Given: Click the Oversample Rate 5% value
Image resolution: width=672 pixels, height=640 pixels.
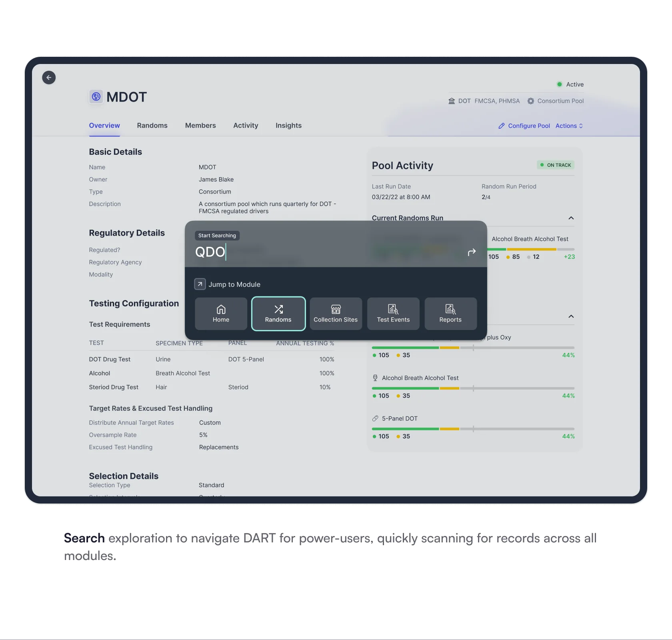Looking at the screenshot, I should point(203,435).
